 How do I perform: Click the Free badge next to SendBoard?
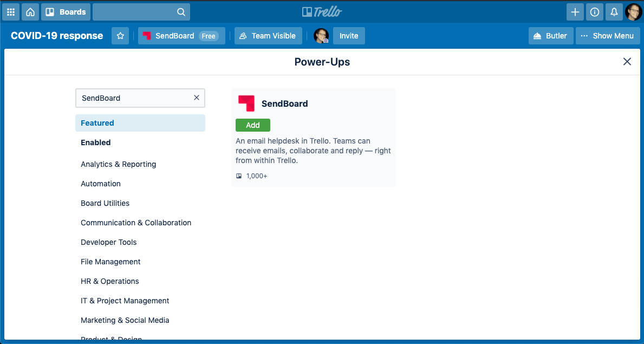pyautogui.click(x=208, y=36)
